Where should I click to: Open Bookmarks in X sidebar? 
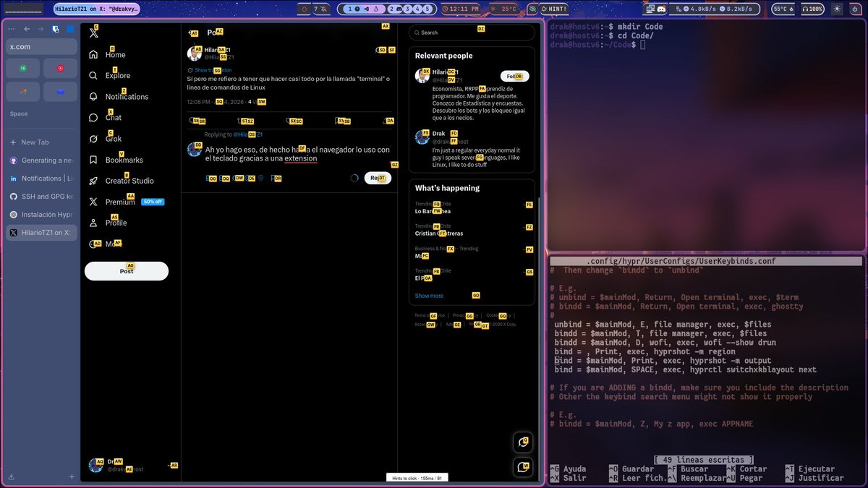(116, 160)
